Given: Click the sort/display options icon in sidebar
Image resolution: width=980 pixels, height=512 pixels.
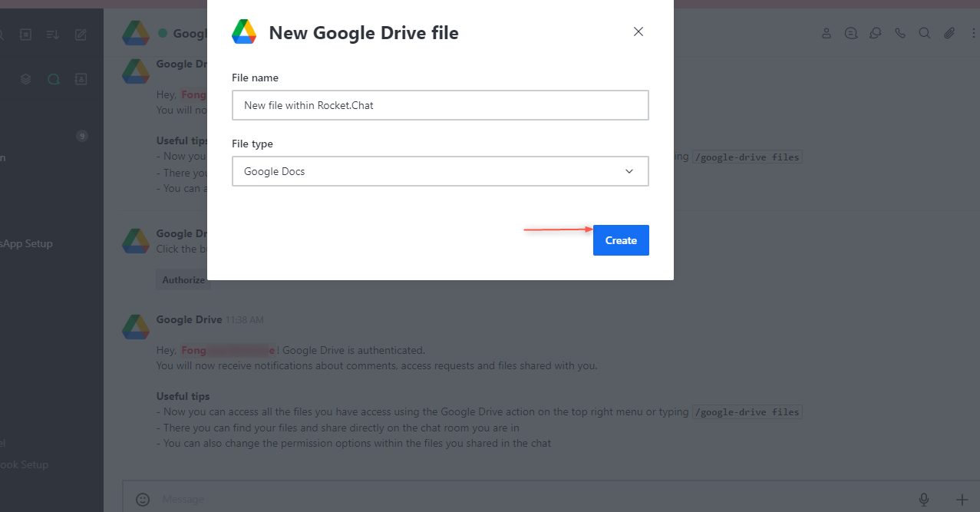Looking at the screenshot, I should 52,35.
